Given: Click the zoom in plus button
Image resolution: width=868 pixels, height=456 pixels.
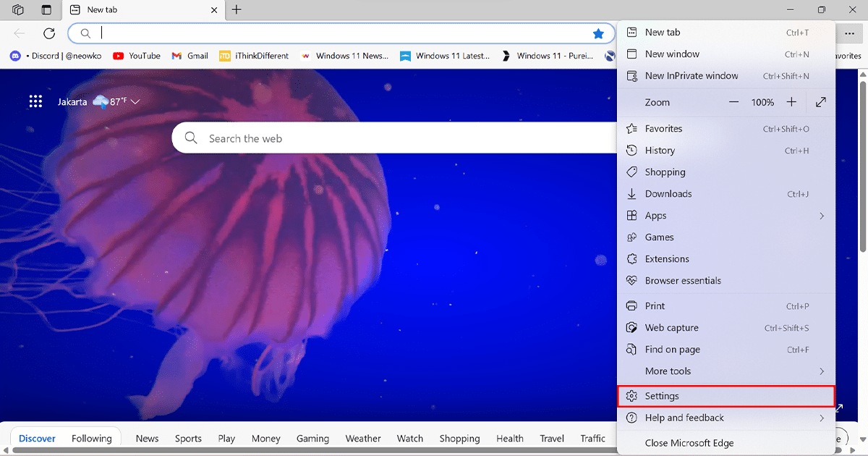Looking at the screenshot, I should pos(791,103).
